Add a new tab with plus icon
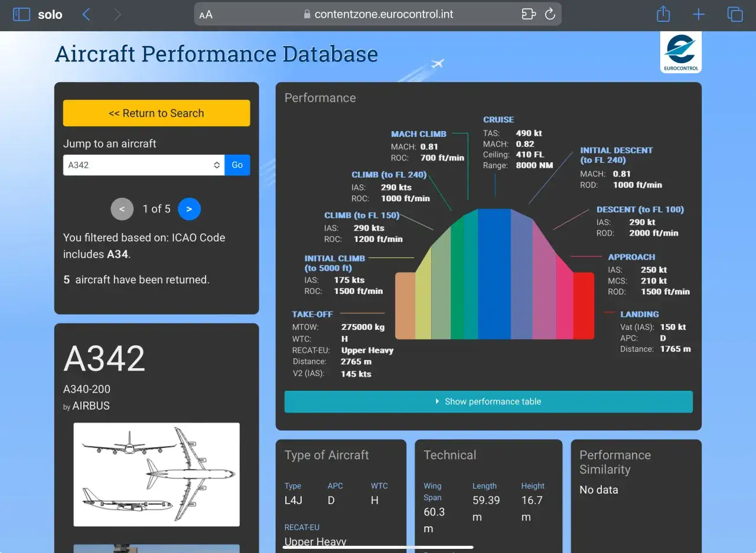 [x=699, y=14]
